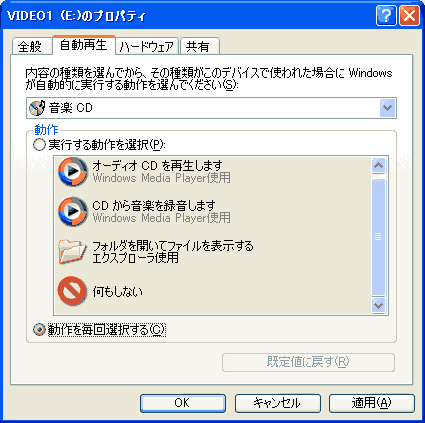Click the question mark help button in the title bar
Viewport: 425px width, 423px height.
(x=386, y=15)
